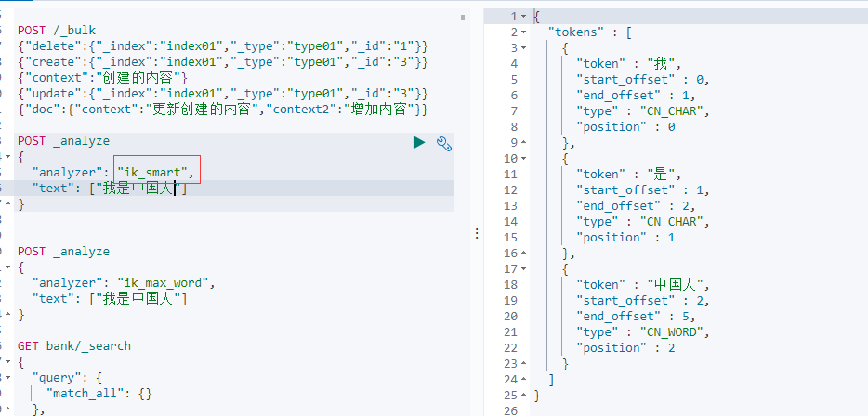Fold the "query" object in bank/_search
The image size is (868, 416).
[x=7, y=377]
